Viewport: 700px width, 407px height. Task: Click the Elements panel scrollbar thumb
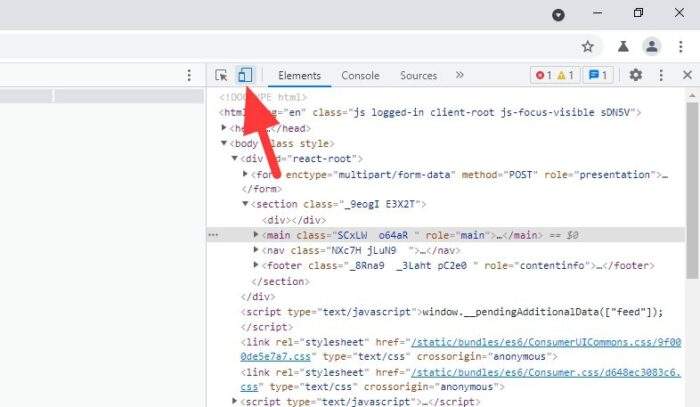tap(692, 191)
